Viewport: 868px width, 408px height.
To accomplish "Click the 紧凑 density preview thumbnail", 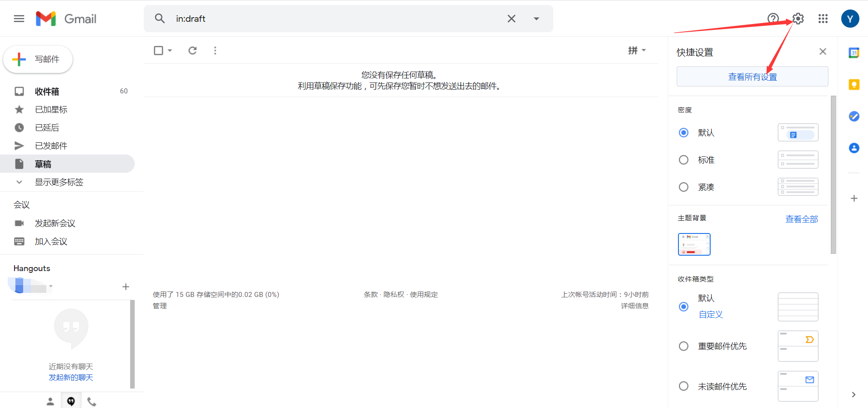I will point(798,187).
